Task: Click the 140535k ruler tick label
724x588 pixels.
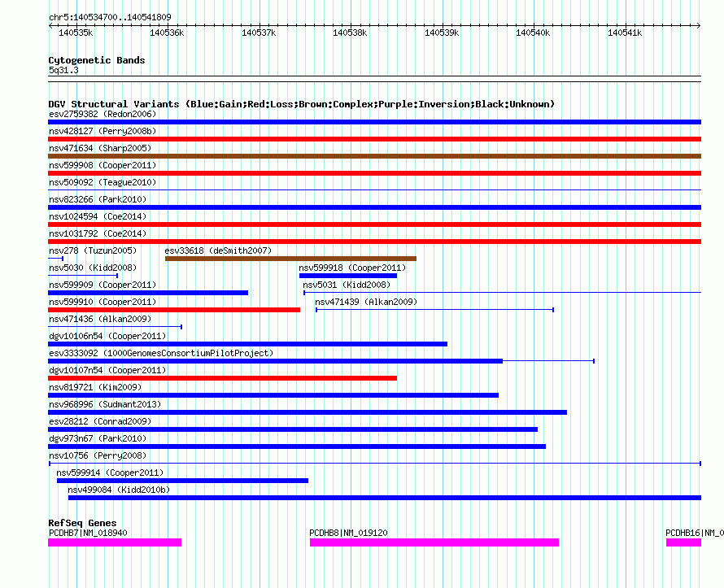Action: pos(76,33)
